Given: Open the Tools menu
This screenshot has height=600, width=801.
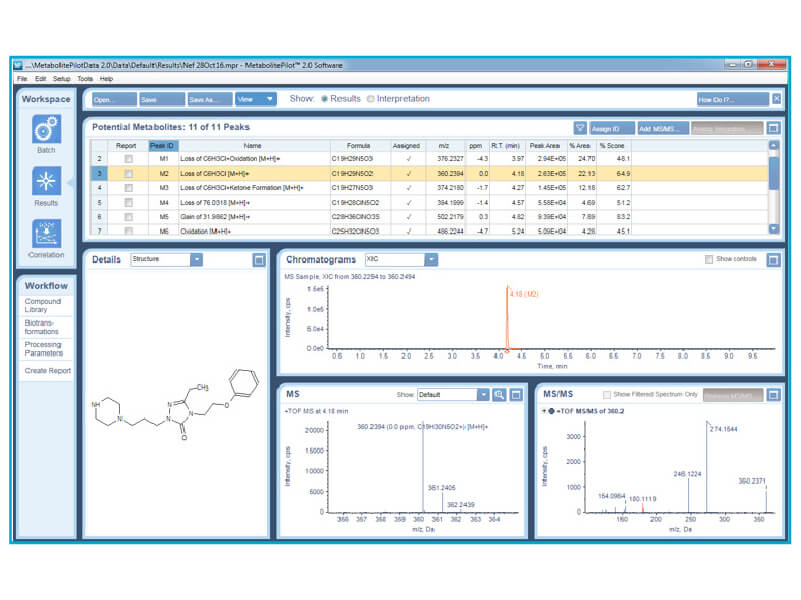Looking at the screenshot, I should tap(85, 78).
